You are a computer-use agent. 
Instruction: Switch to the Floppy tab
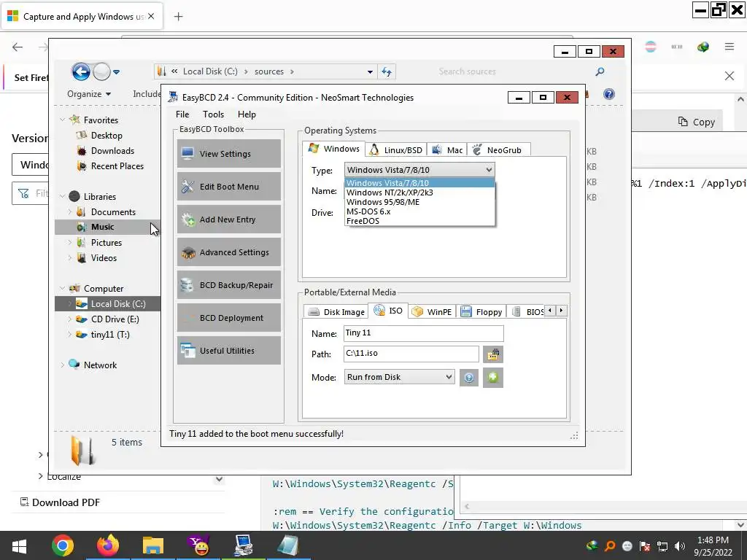point(481,312)
